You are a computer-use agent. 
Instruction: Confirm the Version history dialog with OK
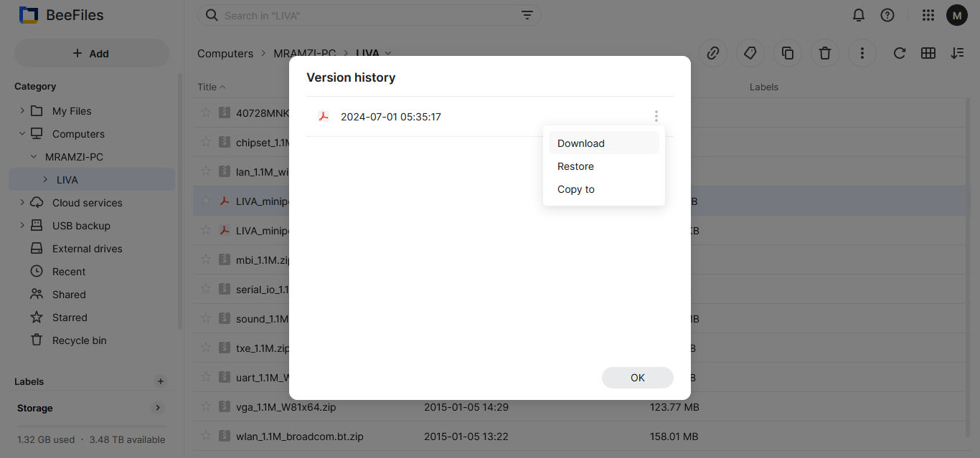point(638,378)
